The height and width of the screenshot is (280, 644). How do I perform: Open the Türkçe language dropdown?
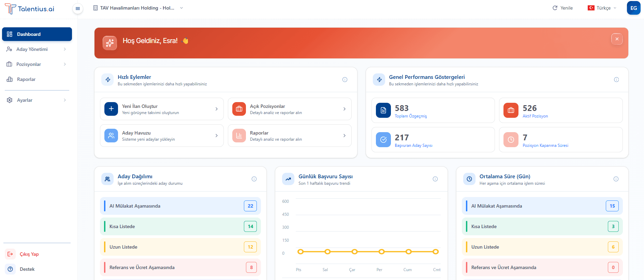[x=602, y=8]
